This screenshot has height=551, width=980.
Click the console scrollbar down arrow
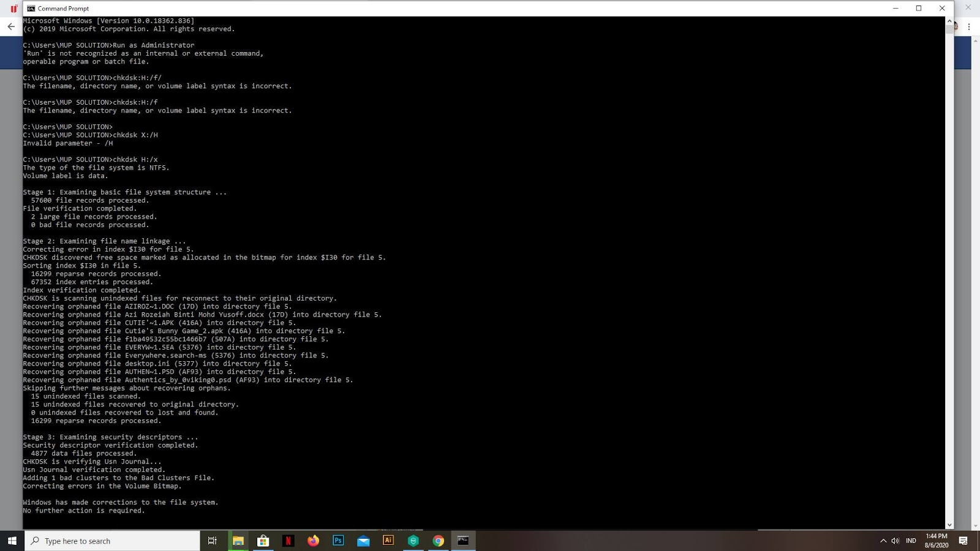coord(949,525)
